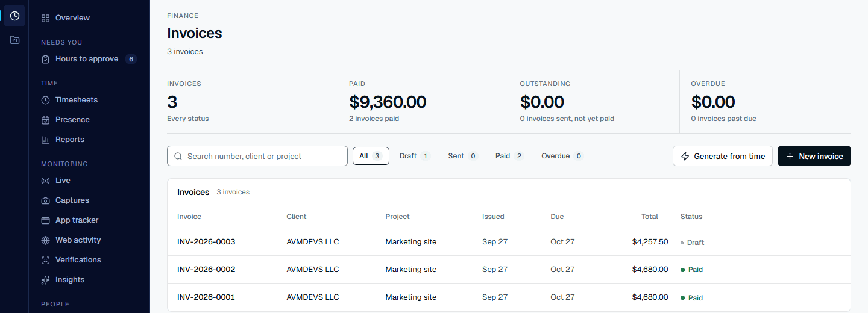Show Overdue invoices
868x313 pixels.
pyautogui.click(x=562, y=156)
